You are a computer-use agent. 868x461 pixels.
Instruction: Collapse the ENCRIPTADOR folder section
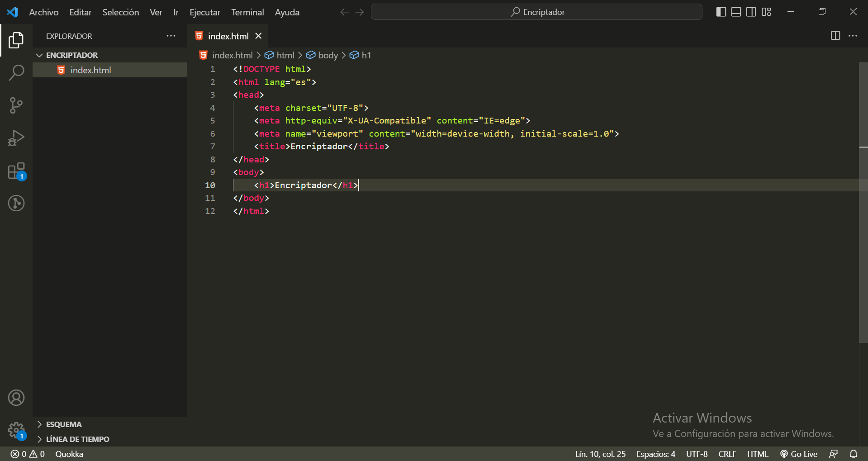click(x=71, y=55)
